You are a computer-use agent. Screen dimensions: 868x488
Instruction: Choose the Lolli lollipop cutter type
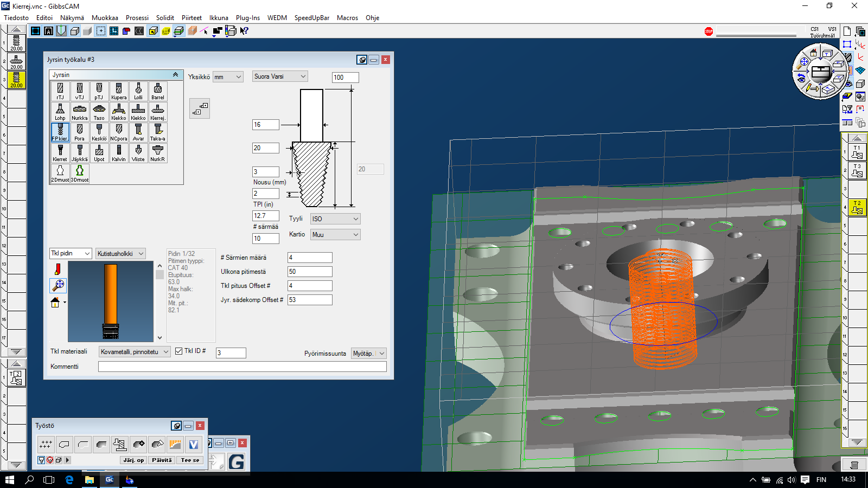click(x=138, y=91)
